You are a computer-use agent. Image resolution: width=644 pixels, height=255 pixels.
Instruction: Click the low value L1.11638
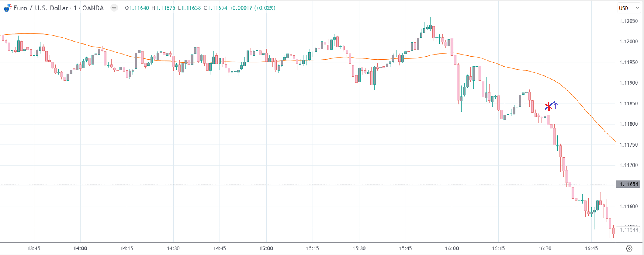189,8
